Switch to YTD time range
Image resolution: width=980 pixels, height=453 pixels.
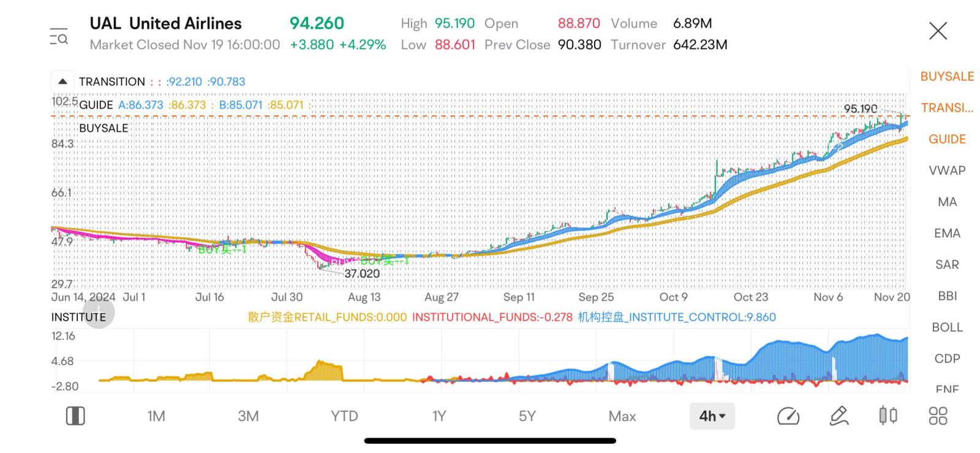click(344, 416)
